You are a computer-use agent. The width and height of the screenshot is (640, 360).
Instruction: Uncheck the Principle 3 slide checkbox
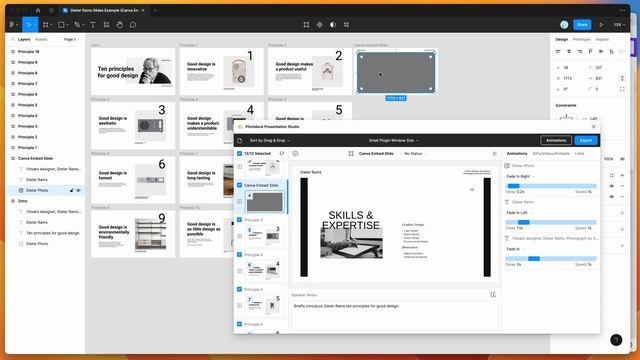(240, 220)
